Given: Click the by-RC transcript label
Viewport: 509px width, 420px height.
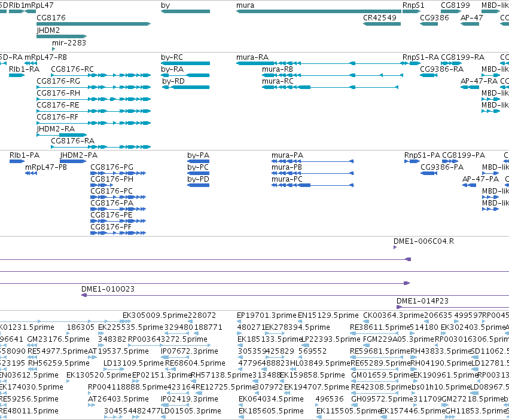Looking at the screenshot, I should (172, 57).
